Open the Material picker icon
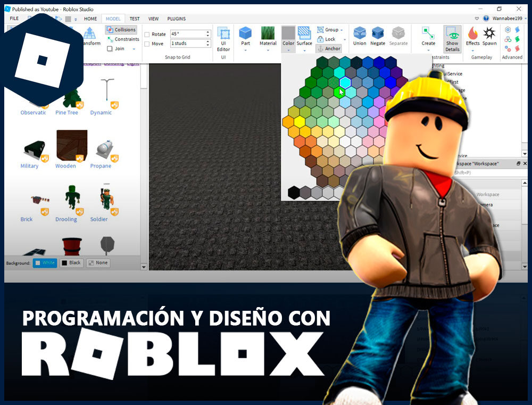The image size is (532, 405). pos(268,34)
